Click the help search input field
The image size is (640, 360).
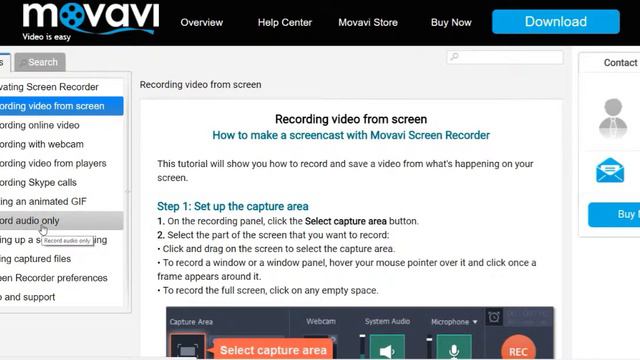(x=505, y=58)
